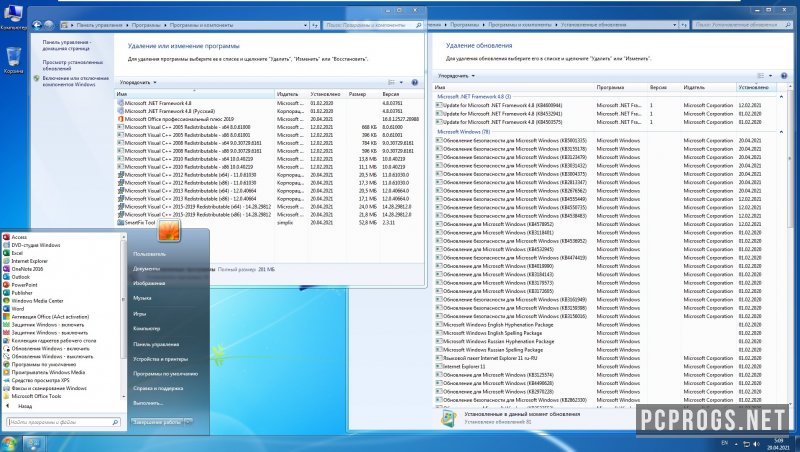Open the Корзина recycle bin desktop icon
The width and height of the screenshot is (800, 452).
pos(13,61)
